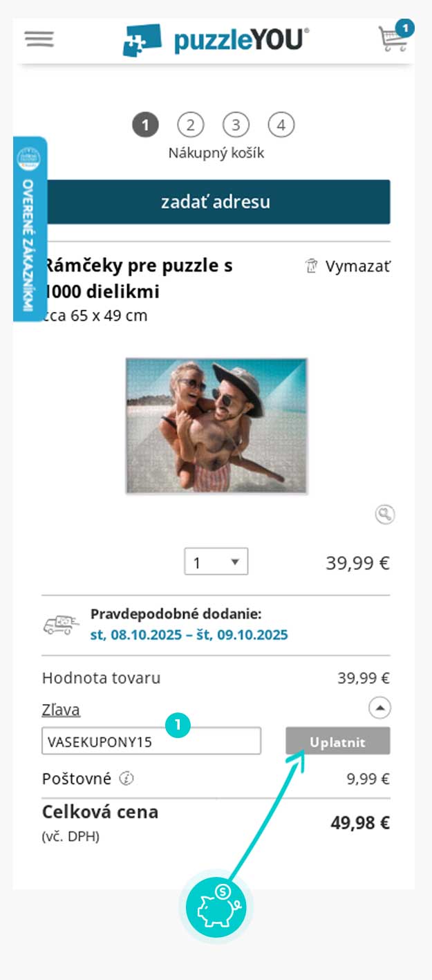Click the Uplatnit button
Screen dimensions: 432x980
click(338, 741)
